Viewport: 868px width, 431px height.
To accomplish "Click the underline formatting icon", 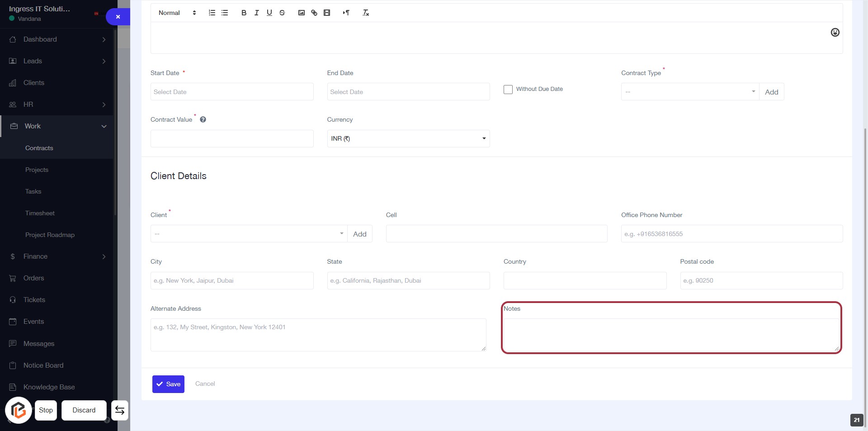I will [269, 13].
